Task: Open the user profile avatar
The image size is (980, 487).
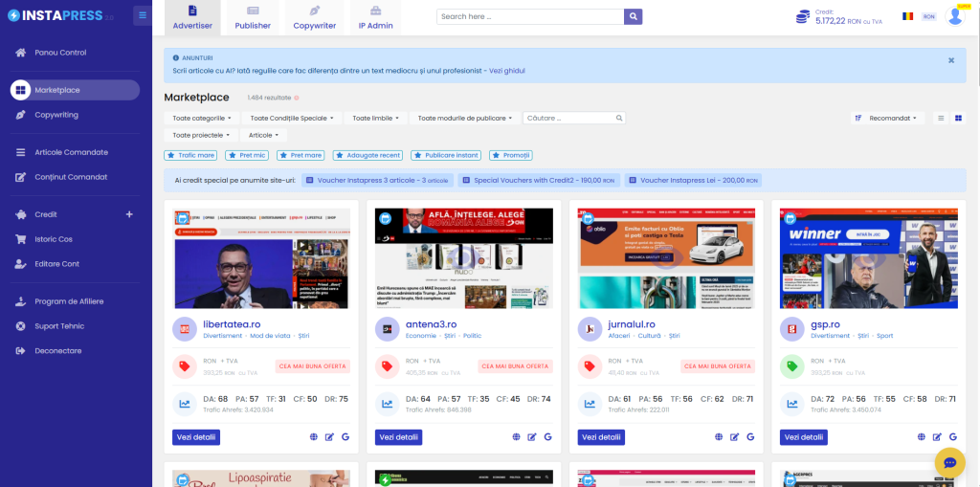Action: tap(955, 16)
